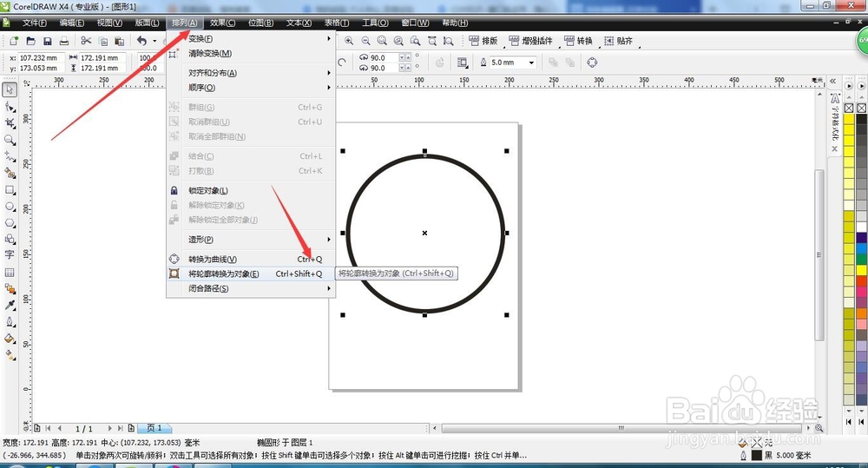Screen dimensions: 868x468
Task: Select the Freehand curve tool
Action: click(x=10, y=156)
